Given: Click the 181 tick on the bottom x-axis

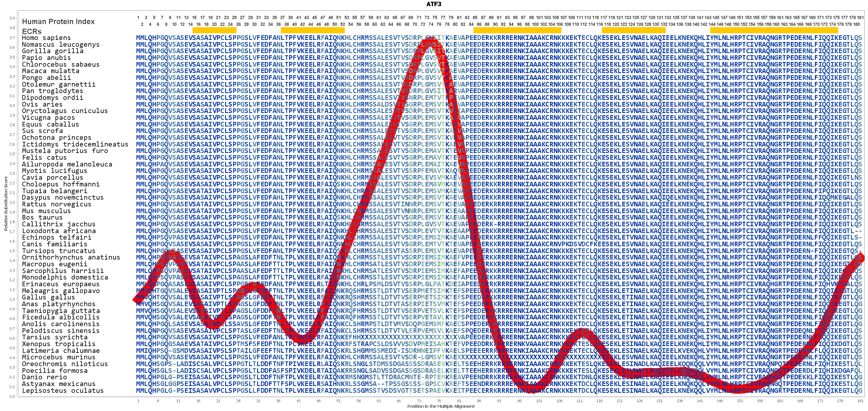Looking at the screenshot, I should coord(860,401).
